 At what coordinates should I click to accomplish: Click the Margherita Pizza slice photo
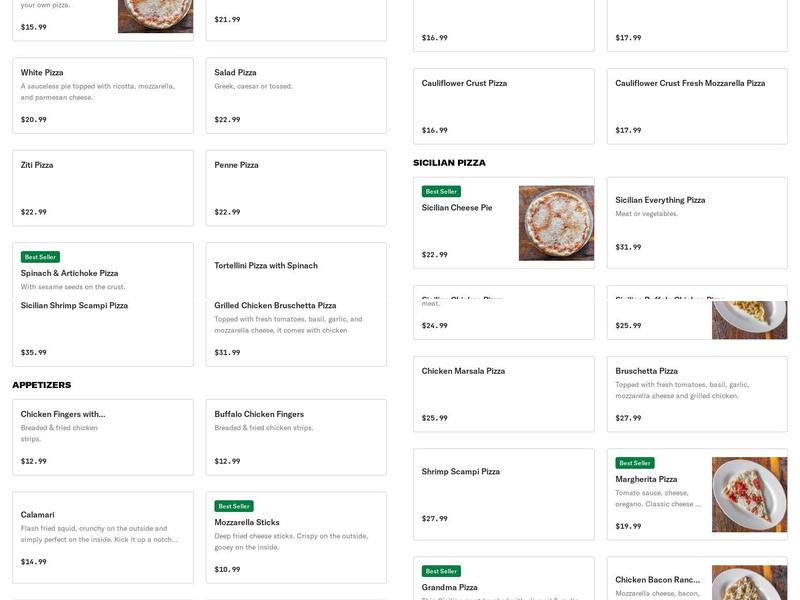749,494
